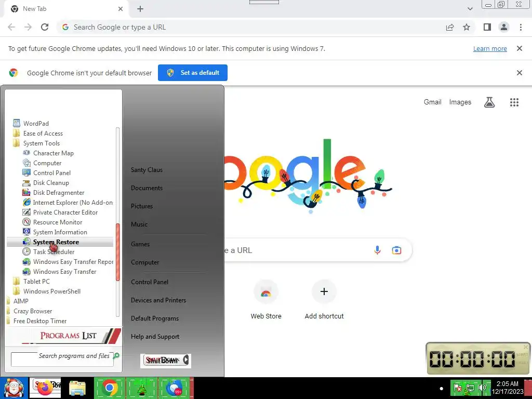Click the taskbar clock
Viewport: 532px width, 399px height.
pos(508,388)
